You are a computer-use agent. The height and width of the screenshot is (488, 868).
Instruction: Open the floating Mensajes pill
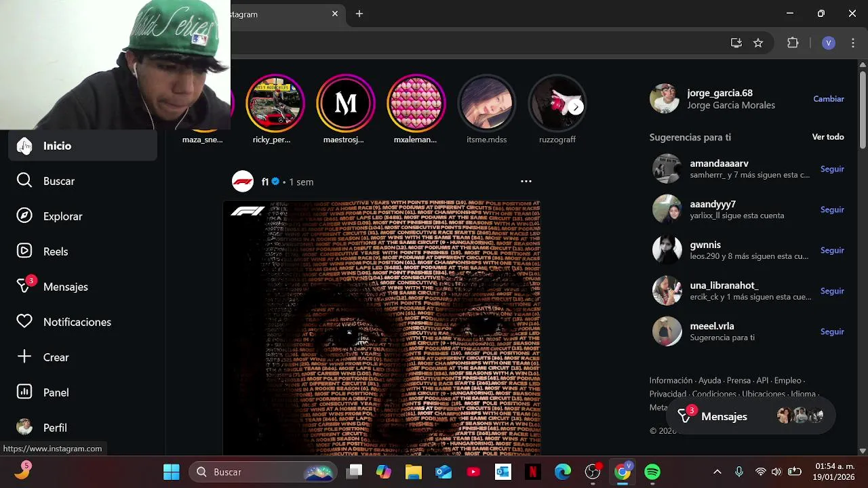pyautogui.click(x=751, y=416)
